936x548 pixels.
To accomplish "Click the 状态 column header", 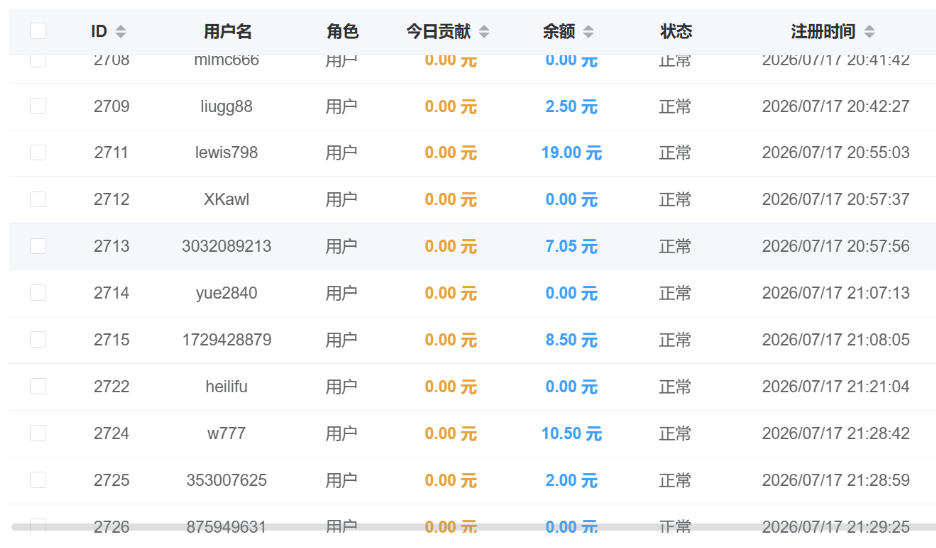I will (x=676, y=31).
